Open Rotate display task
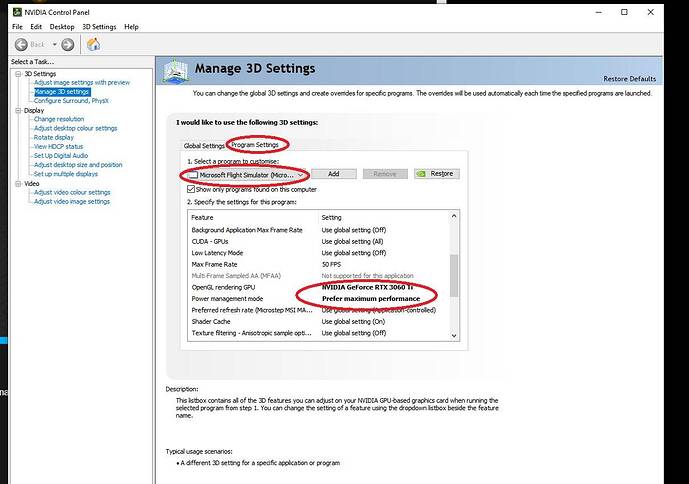This screenshot has height=484, width=689. (x=54, y=138)
